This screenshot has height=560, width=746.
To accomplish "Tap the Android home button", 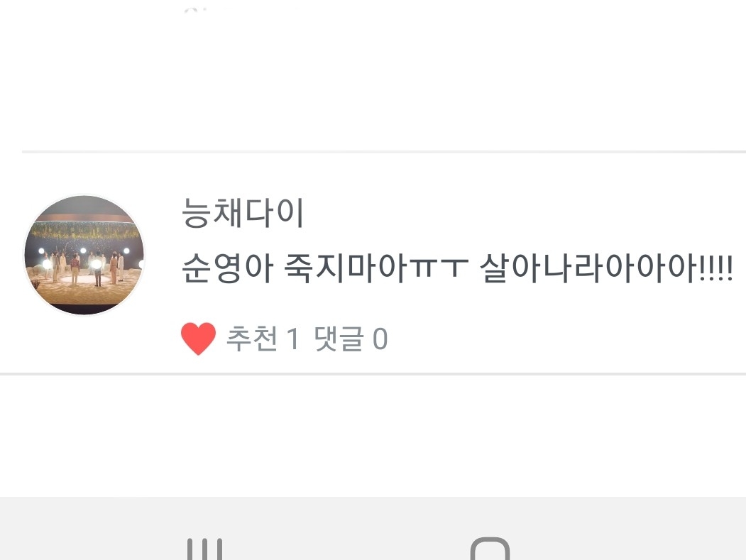I will [x=490, y=549].
